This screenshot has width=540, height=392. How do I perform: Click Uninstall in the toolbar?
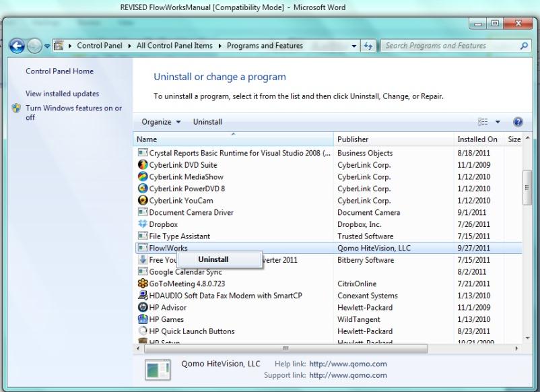coord(207,122)
